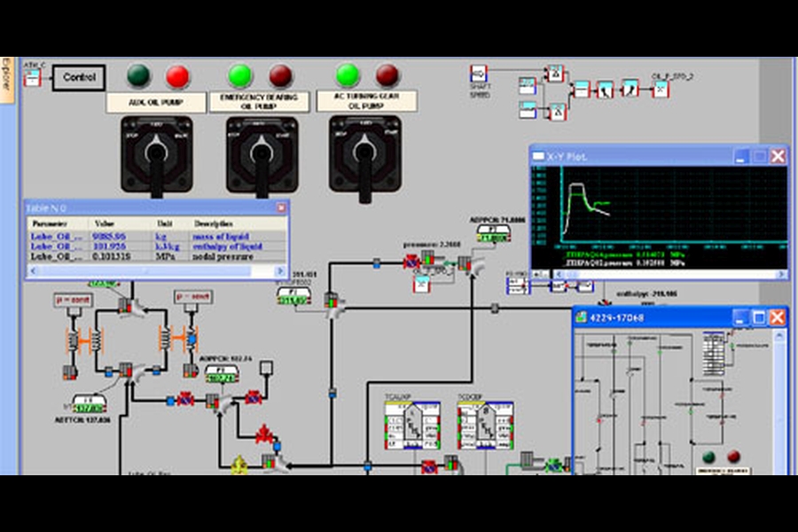Close the Table N 0 window

(281, 207)
